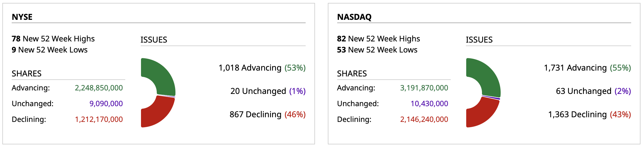
Task: Click NYSE advancing shares value 2,248,850,000
Action: point(99,88)
